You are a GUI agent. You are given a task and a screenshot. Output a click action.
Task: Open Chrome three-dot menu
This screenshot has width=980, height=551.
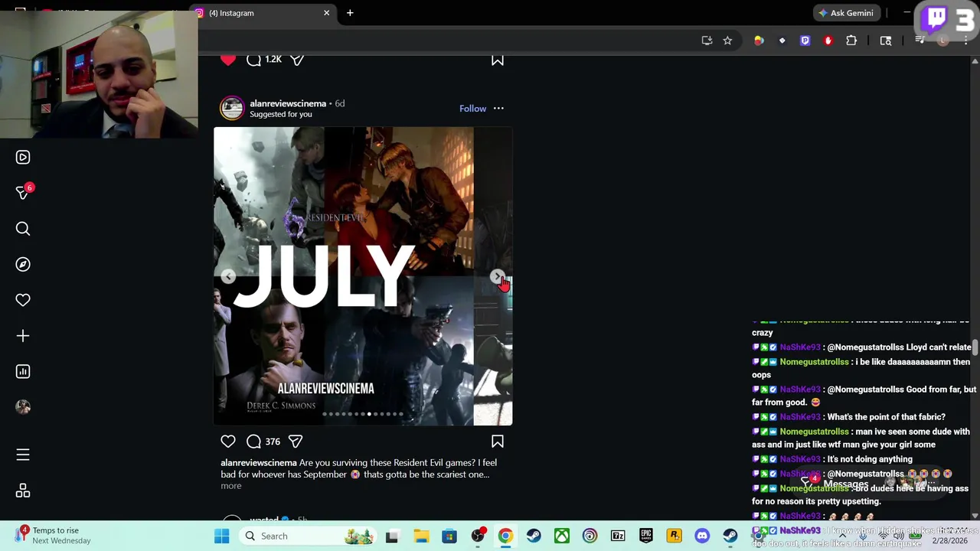pos(965,41)
